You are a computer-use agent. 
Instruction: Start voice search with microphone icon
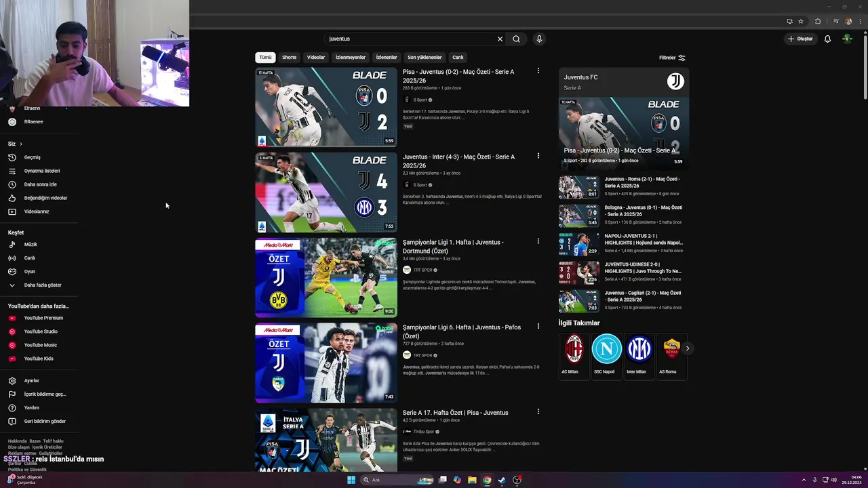tap(539, 39)
